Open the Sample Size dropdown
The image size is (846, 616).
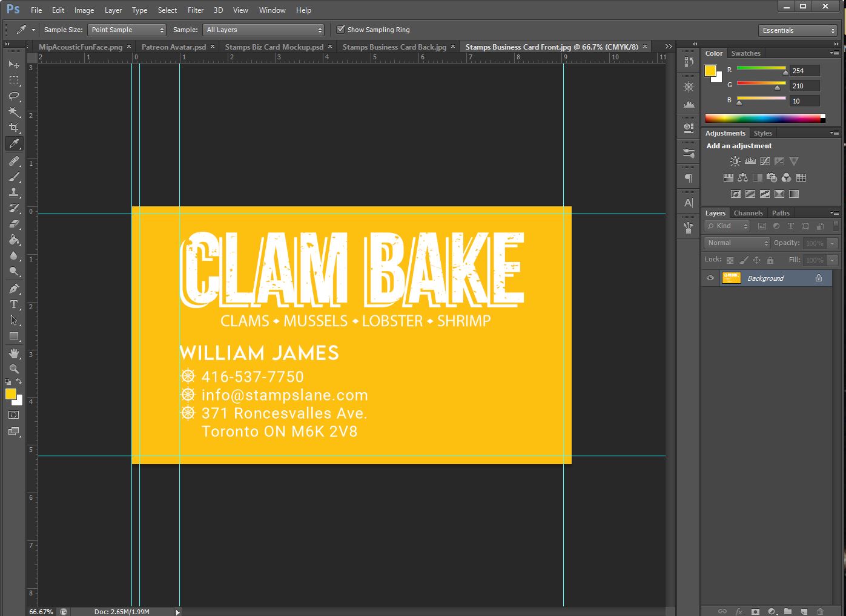coord(127,30)
